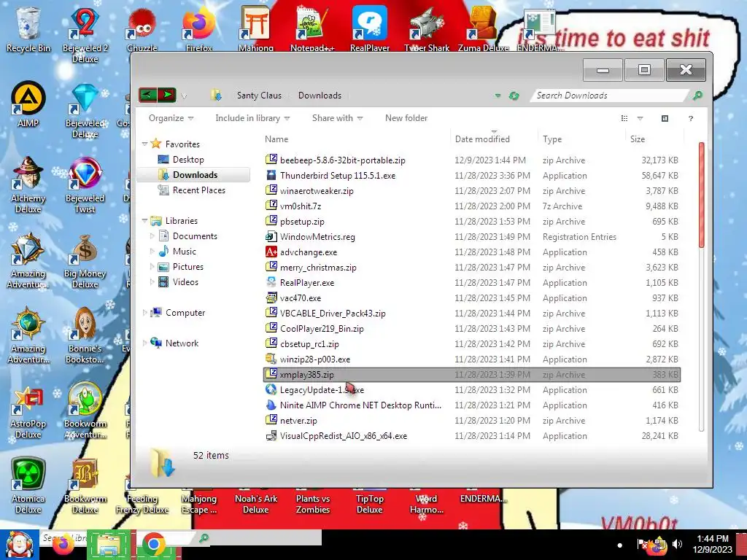The width and height of the screenshot is (747, 560).
Task: Go forward with the explorer forward arrow
Action: coord(167,95)
